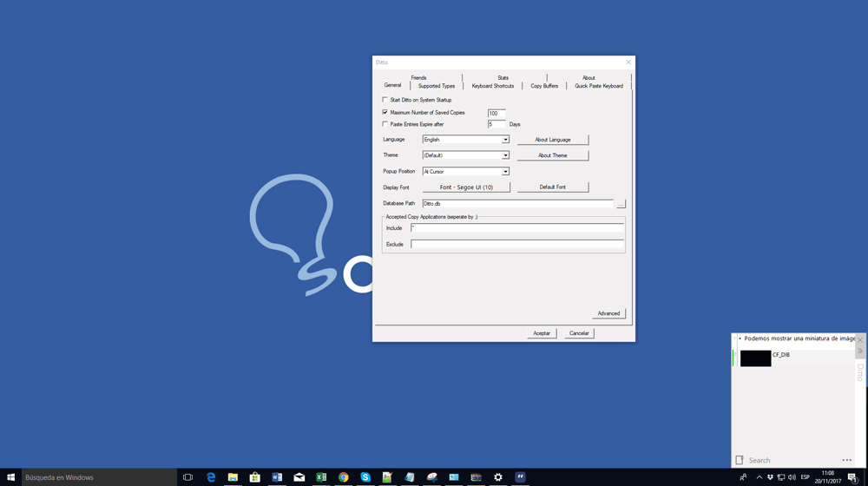Browse for database path with ... button
The height and width of the screenshot is (486, 868).
[621, 204]
